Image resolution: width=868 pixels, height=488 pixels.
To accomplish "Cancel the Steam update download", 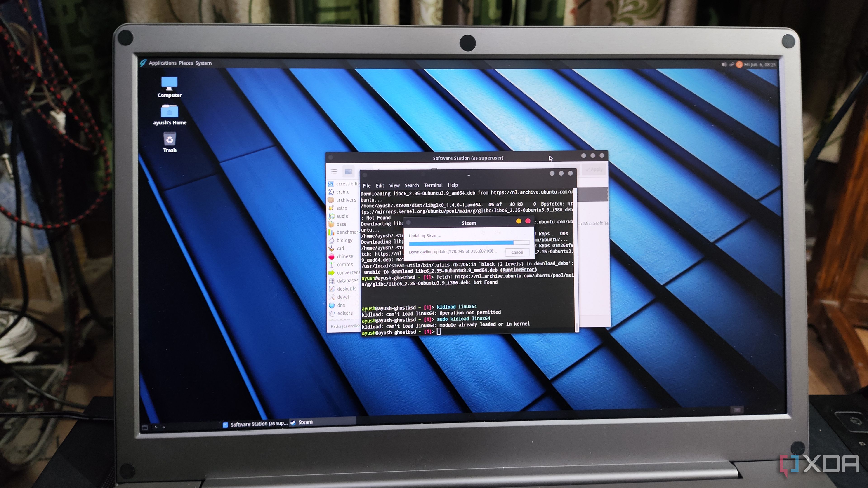I will point(517,252).
